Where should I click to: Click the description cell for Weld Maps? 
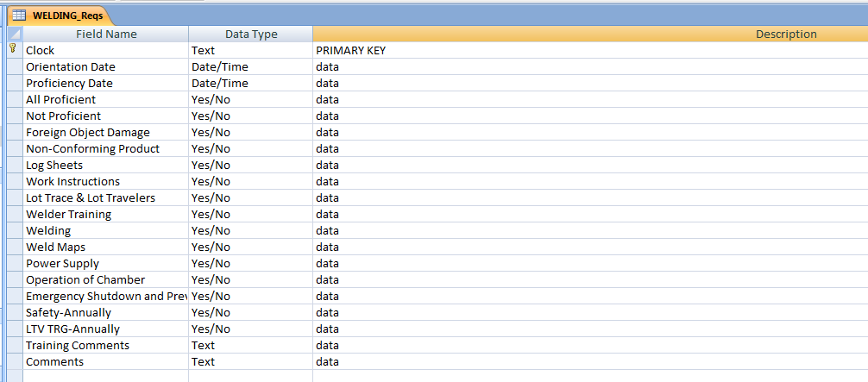pos(590,247)
